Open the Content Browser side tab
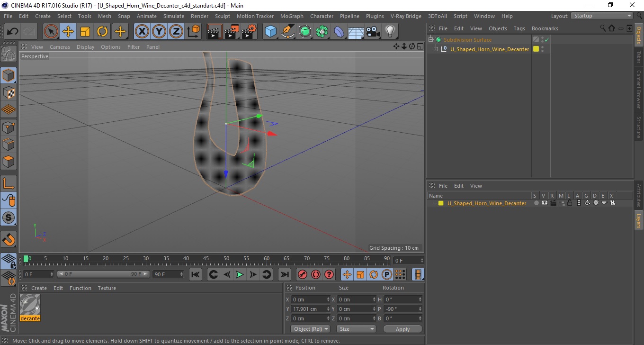 coord(638,90)
